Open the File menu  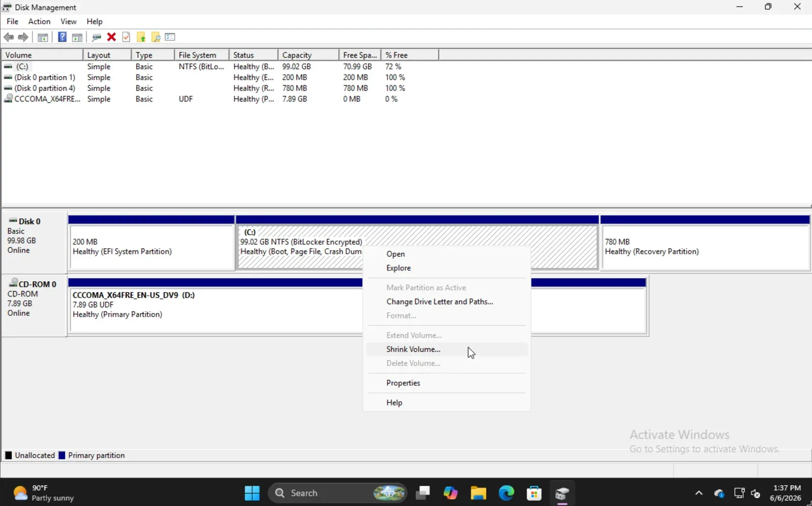13,21
